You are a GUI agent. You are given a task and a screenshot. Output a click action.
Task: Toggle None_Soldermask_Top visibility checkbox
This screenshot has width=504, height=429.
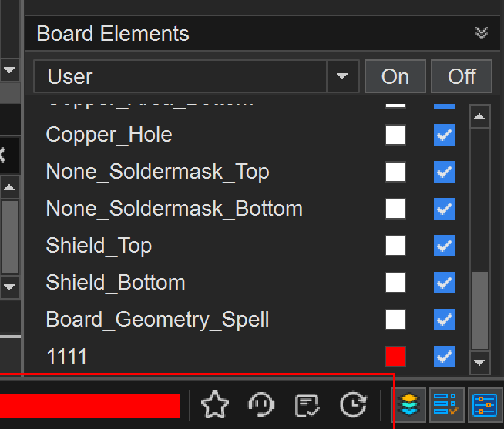pos(445,172)
